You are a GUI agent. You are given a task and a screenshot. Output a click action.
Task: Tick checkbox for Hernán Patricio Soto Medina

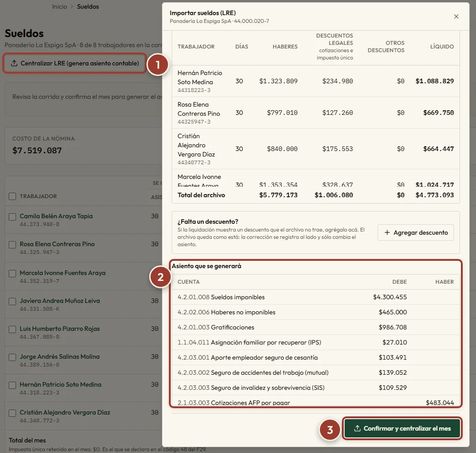point(12,385)
